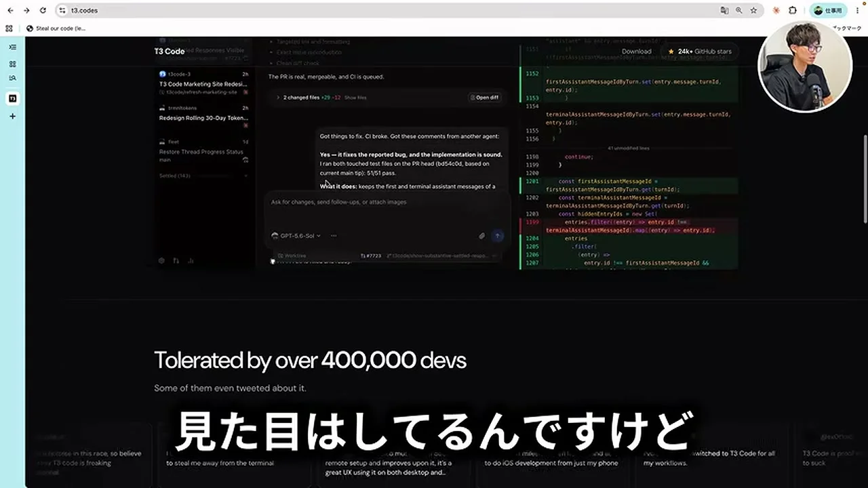Image resolution: width=868 pixels, height=488 pixels.
Task: Click the T3 Code logo
Action: tap(169, 52)
